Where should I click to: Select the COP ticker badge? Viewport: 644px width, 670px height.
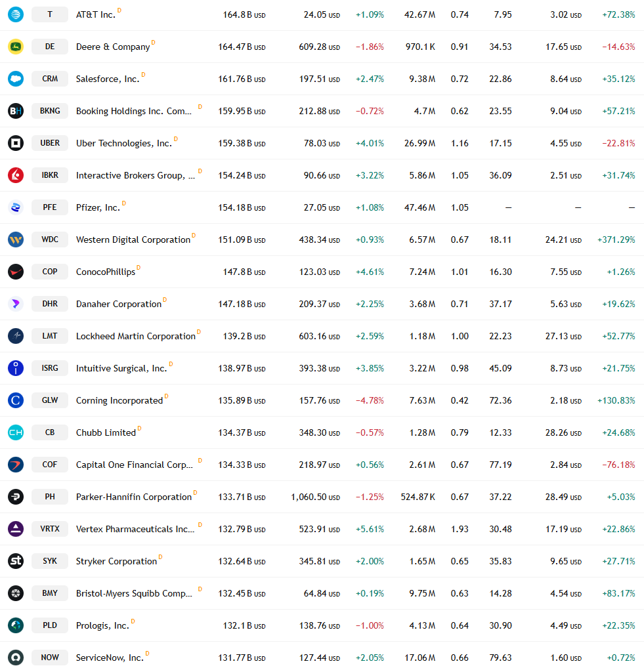(50, 271)
